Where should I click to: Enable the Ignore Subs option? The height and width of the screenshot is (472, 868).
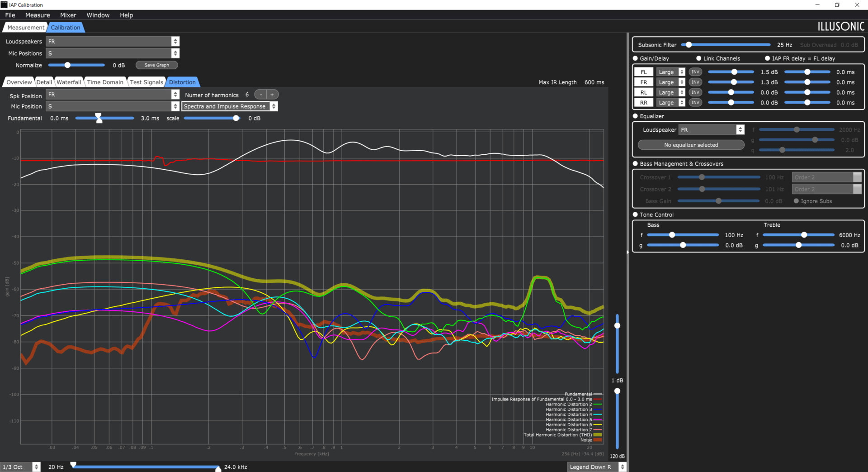(x=796, y=201)
